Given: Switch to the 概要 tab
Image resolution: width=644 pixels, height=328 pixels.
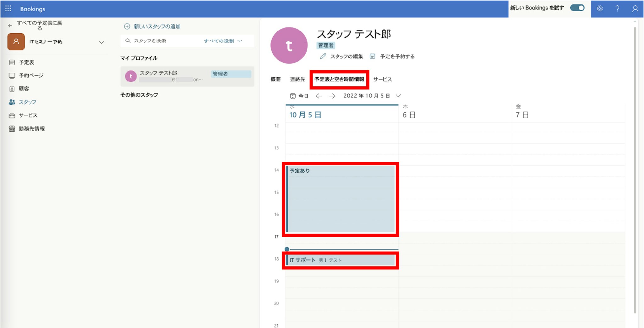Looking at the screenshot, I should pyautogui.click(x=275, y=79).
